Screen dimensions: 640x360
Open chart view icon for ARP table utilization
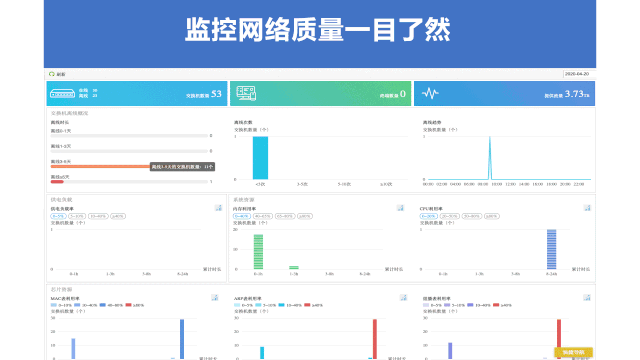[x=403, y=298]
